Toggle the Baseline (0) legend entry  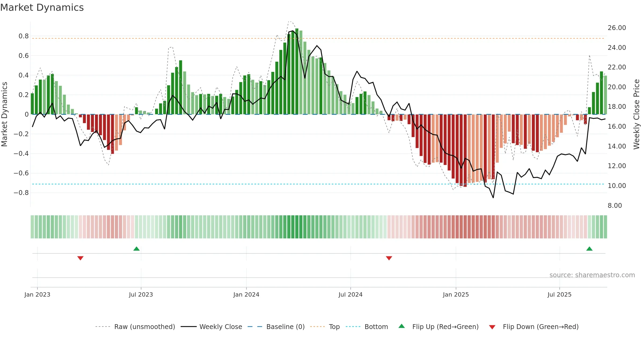pyautogui.click(x=276, y=327)
